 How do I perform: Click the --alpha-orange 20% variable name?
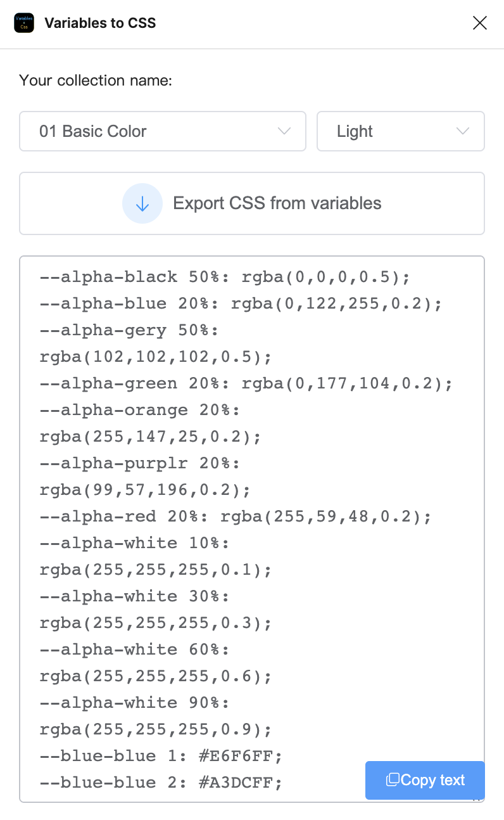click(140, 410)
